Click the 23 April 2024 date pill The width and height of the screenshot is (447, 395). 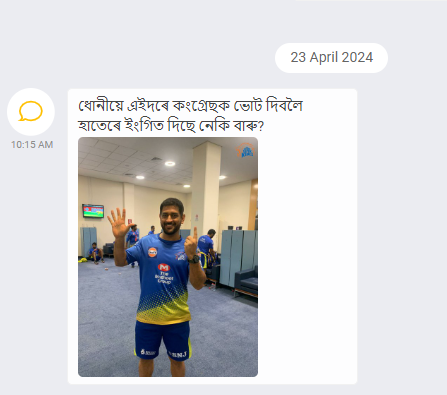(331, 58)
